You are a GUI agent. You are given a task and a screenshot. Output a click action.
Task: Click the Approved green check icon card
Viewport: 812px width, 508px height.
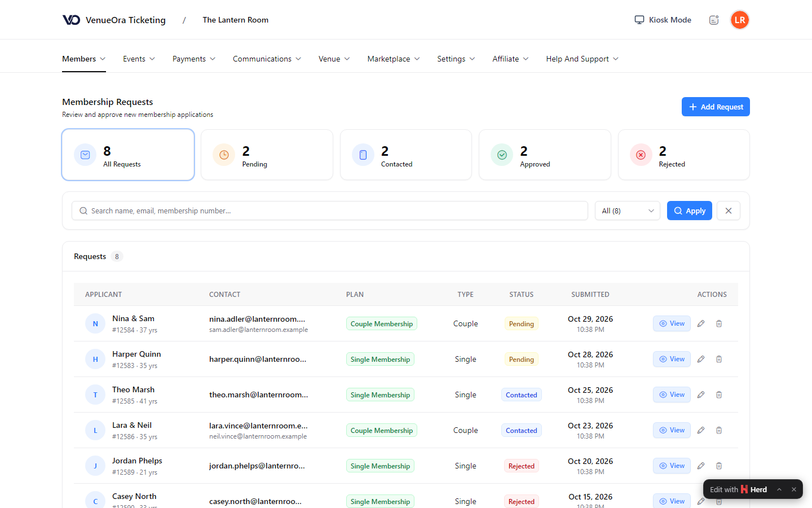(x=545, y=155)
